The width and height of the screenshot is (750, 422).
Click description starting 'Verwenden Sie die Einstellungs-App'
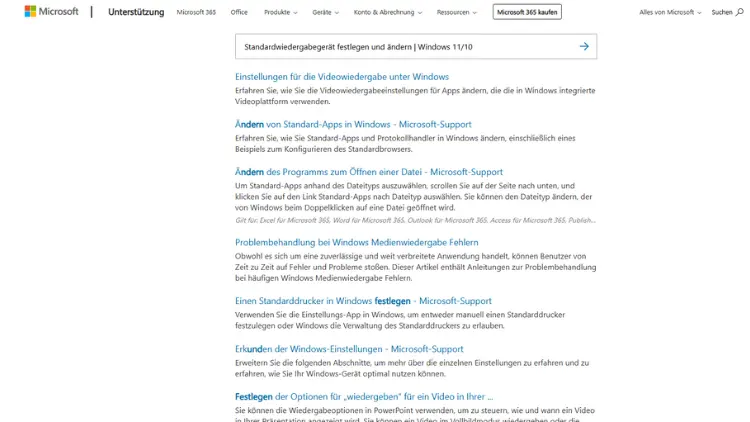(x=400, y=320)
